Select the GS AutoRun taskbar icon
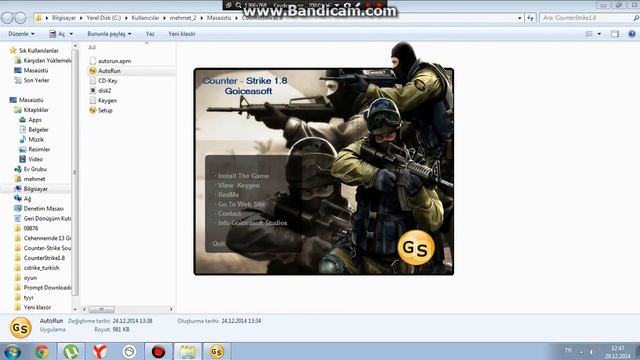The height and width of the screenshot is (360, 640). pos(216,351)
